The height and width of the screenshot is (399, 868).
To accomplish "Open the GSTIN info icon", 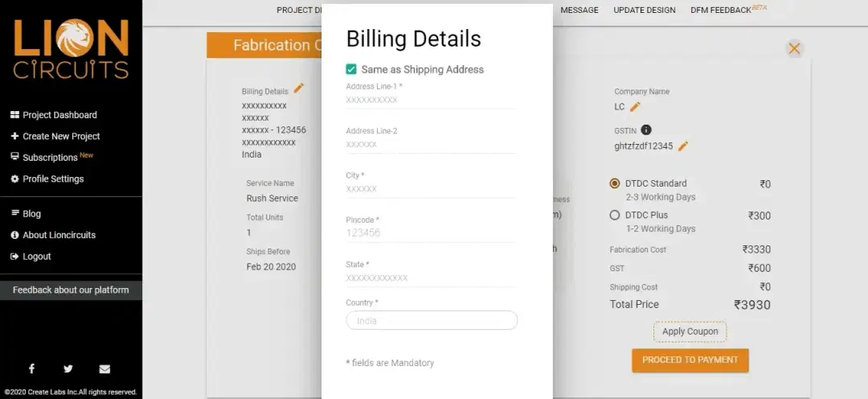I will (646, 130).
